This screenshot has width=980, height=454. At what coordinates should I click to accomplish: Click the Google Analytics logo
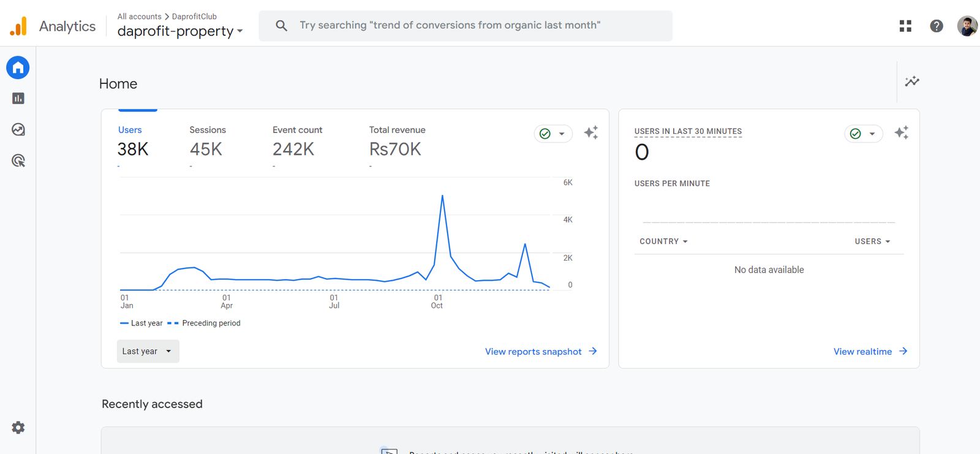pyautogui.click(x=18, y=26)
